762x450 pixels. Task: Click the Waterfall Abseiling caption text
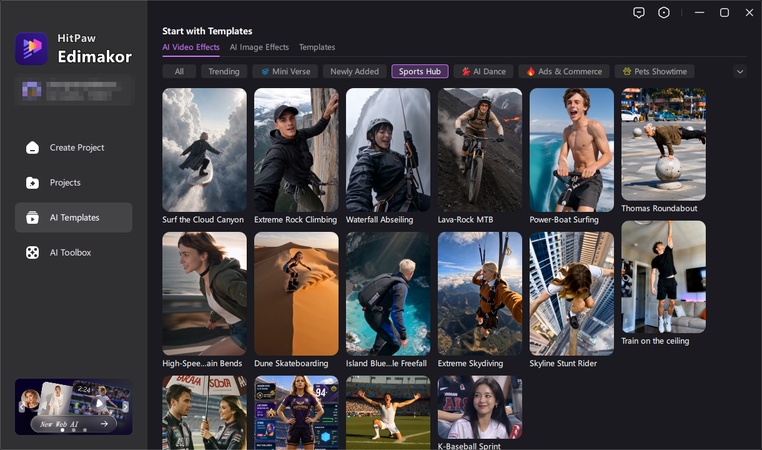coord(380,220)
